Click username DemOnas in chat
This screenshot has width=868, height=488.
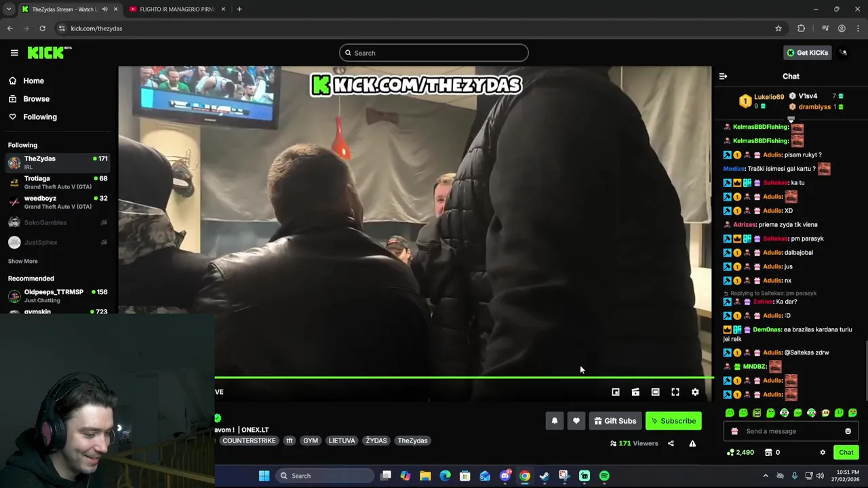pyautogui.click(x=766, y=329)
